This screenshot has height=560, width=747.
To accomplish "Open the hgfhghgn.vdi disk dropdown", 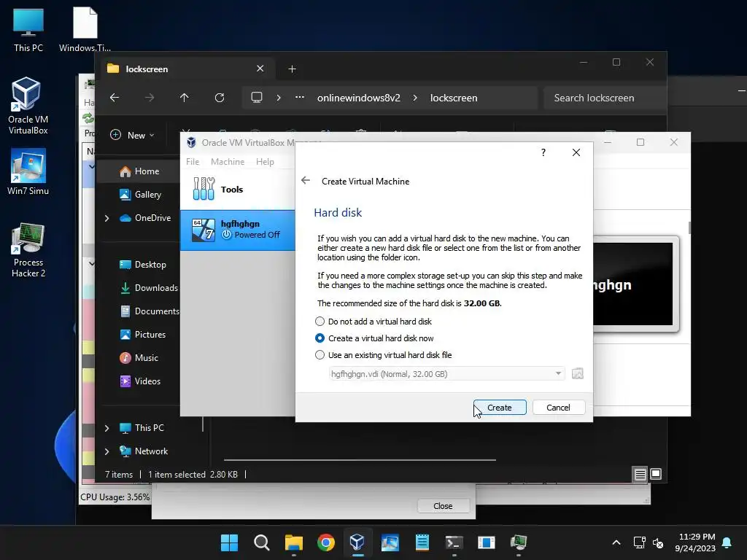I will click(446, 374).
